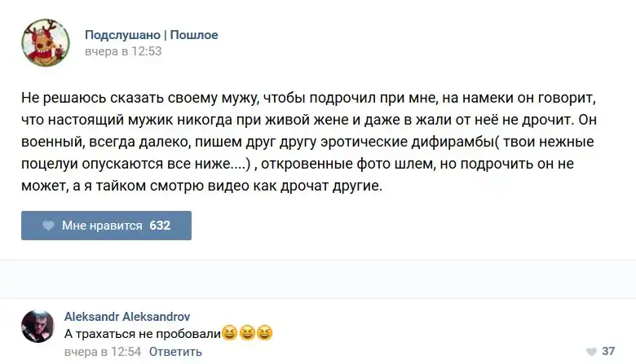636x364 pixels.
Task: Click the last line of the post text
Action: coord(201,186)
